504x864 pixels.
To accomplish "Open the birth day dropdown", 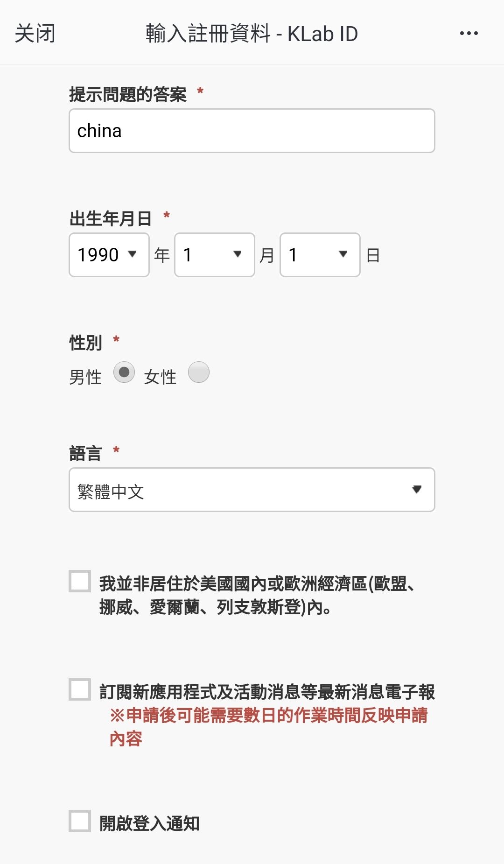I will click(320, 255).
